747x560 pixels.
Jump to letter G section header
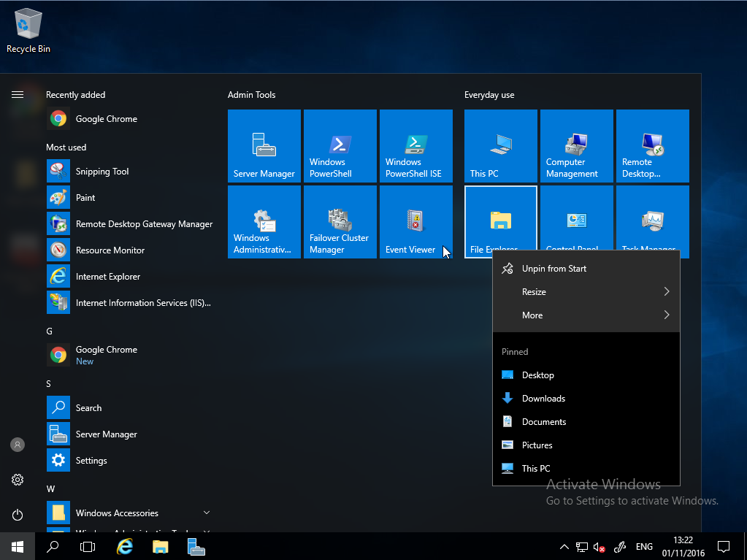click(x=50, y=331)
